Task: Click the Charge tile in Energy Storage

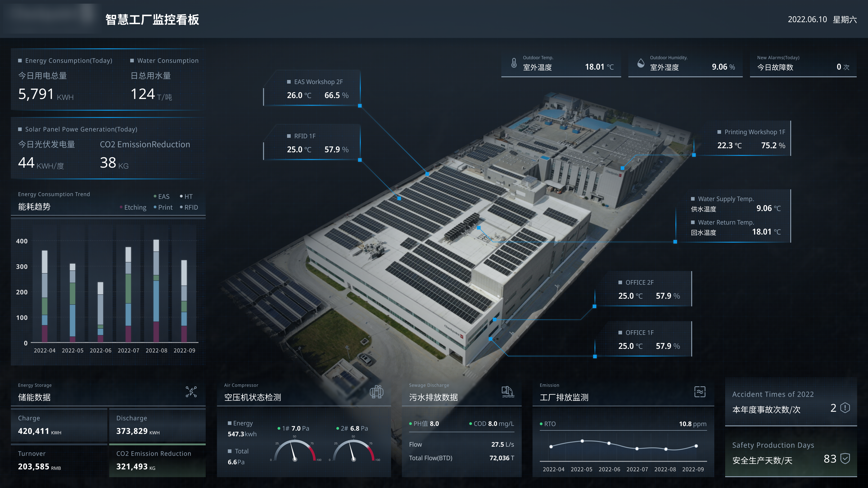Action: pos(59,425)
